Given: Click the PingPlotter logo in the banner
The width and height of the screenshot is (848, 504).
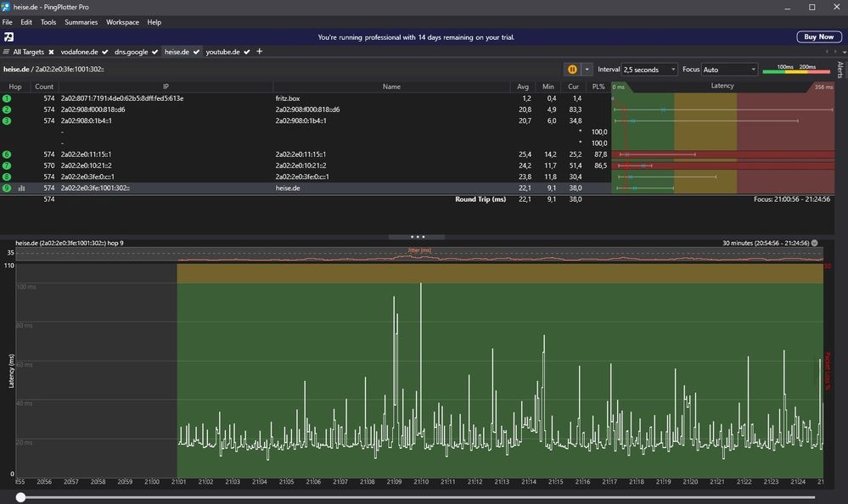Looking at the screenshot, I should [x=8, y=37].
